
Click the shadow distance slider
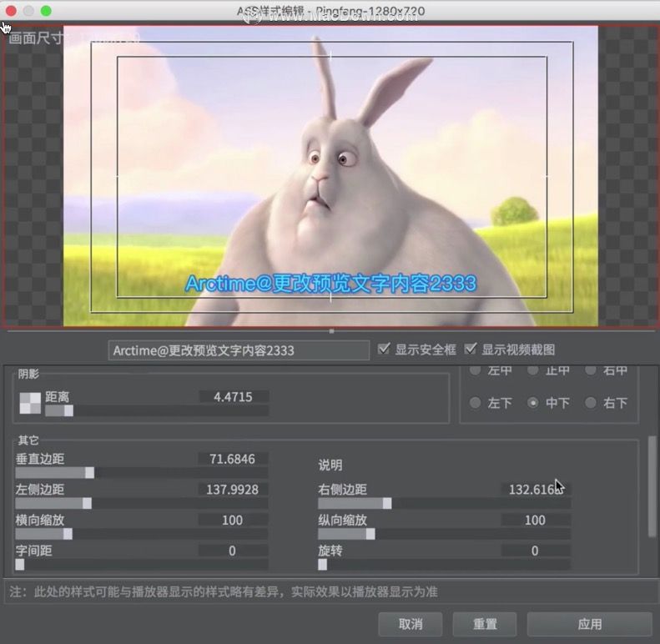click(x=157, y=410)
